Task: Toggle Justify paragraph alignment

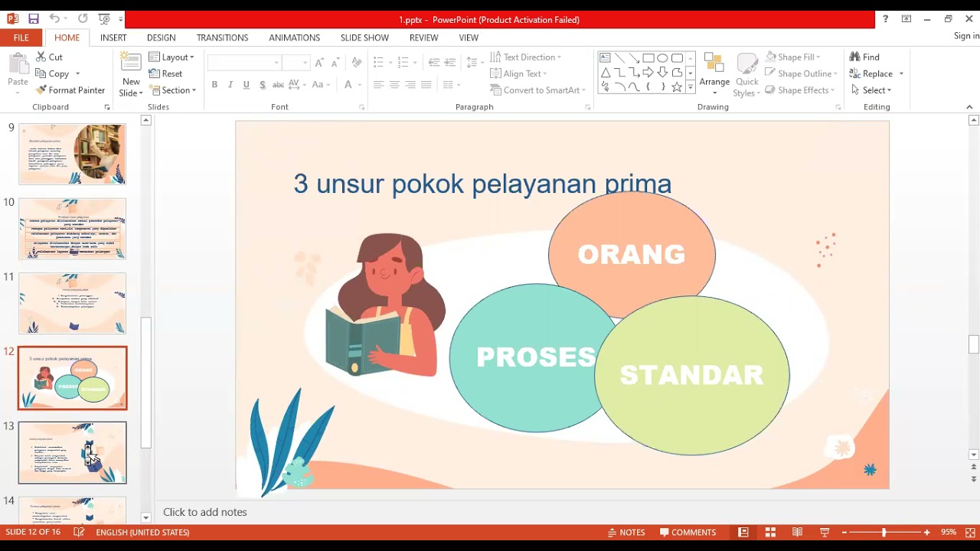Action: coord(426,85)
